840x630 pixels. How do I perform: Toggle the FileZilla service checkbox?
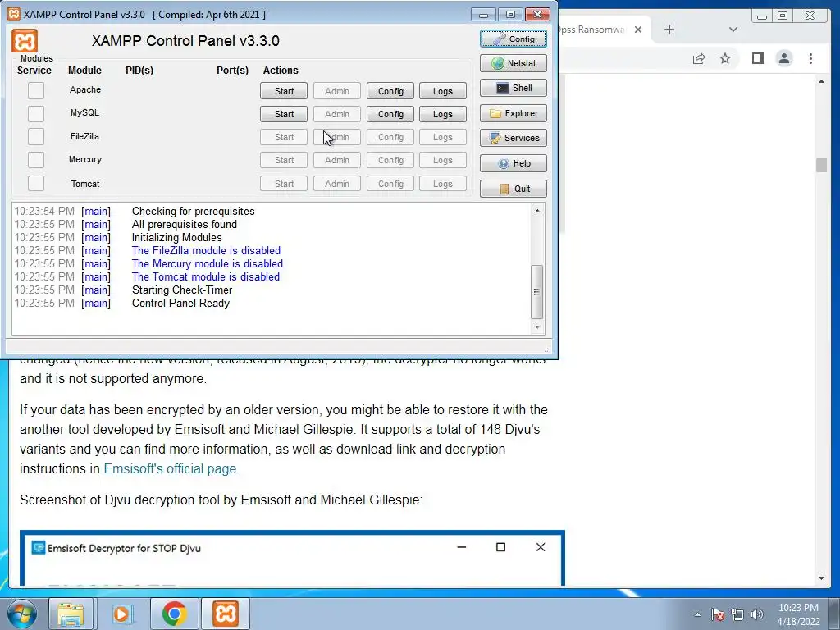pyautogui.click(x=36, y=137)
